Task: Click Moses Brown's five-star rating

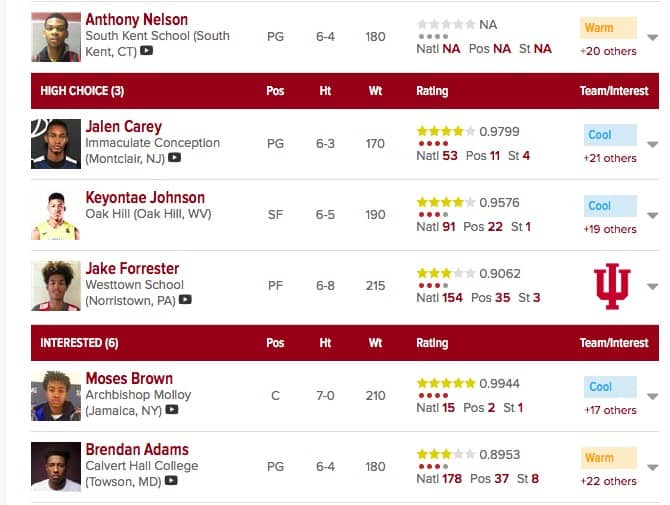Action: (x=446, y=383)
